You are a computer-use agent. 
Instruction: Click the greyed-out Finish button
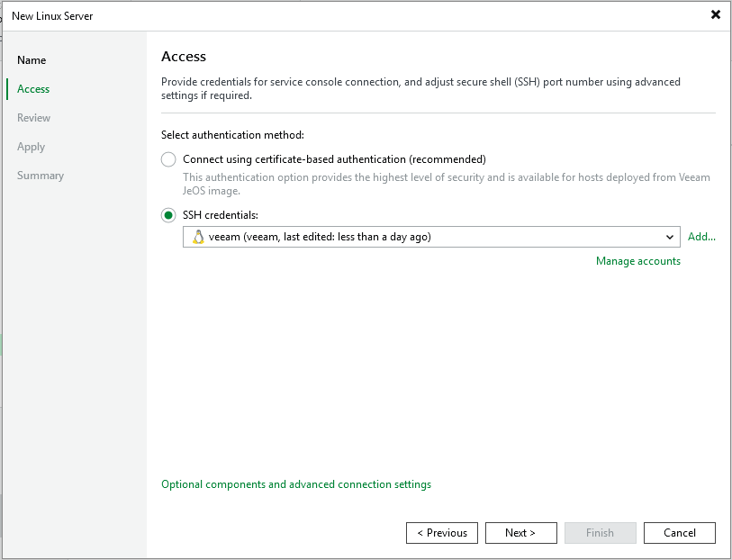600,533
